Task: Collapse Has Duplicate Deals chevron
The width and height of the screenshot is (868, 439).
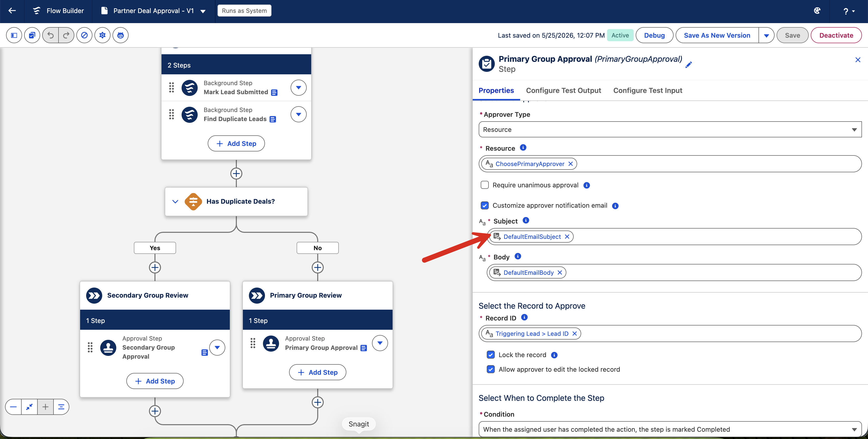Action: tap(175, 201)
